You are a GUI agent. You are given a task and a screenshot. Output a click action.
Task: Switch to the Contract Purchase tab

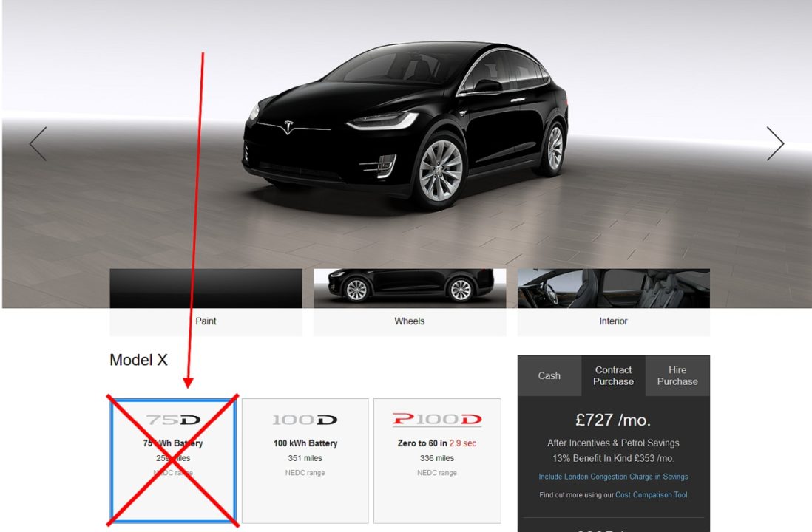tap(614, 375)
